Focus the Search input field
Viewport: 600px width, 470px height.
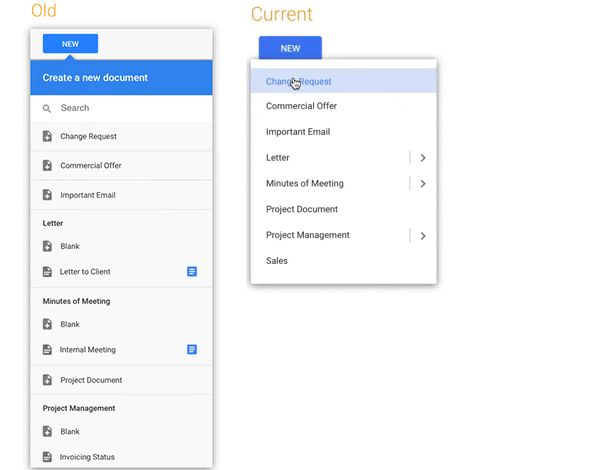pyautogui.click(x=122, y=108)
